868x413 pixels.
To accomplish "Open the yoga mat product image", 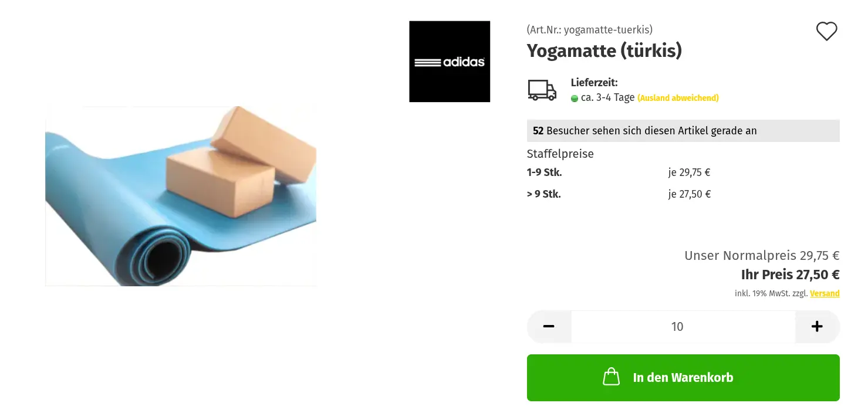I will click(x=181, y=196).
